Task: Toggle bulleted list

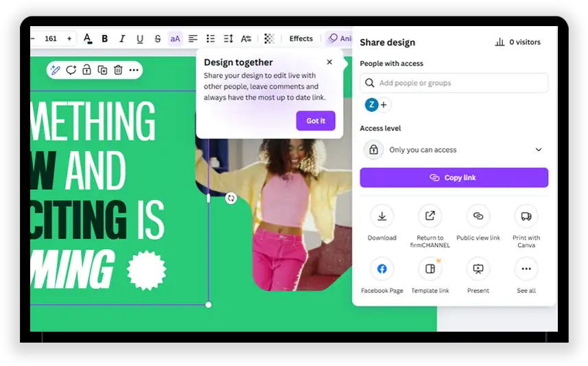Action: click(x=211, y=38)
